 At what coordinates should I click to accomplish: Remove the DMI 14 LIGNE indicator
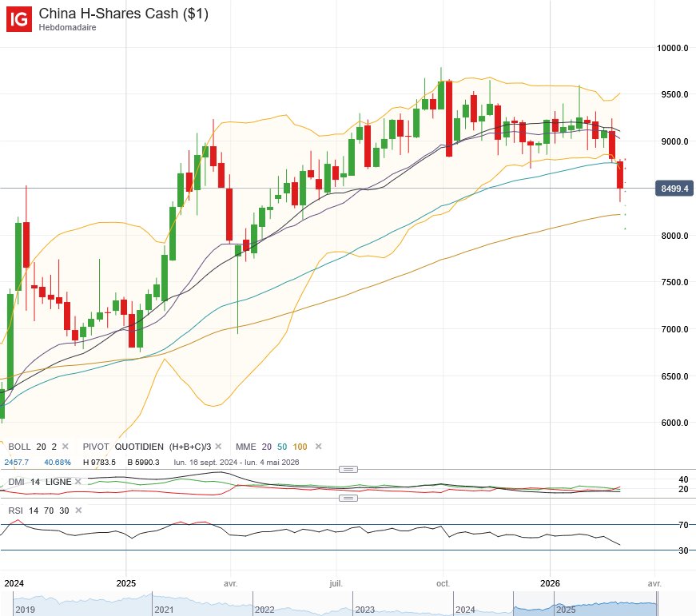pyautogui.click(x=78, y=482)
